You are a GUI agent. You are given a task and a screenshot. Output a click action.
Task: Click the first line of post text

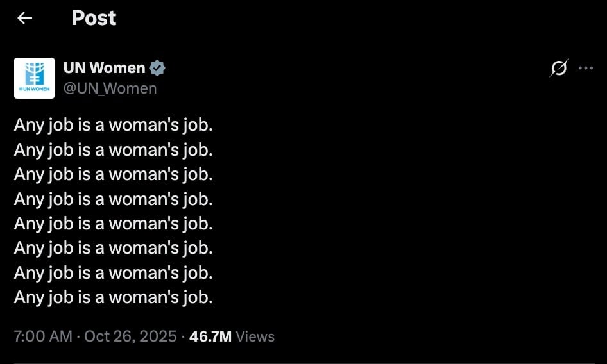coord(113,124)
